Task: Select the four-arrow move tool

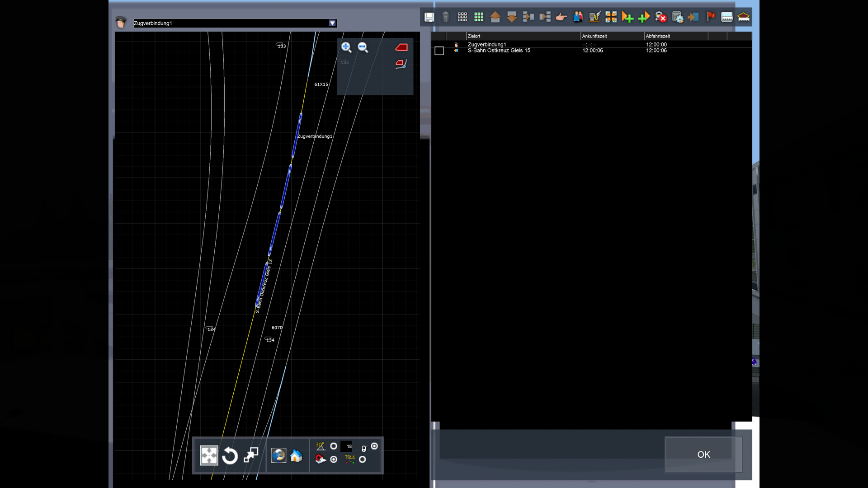Action: coord(209,455)
